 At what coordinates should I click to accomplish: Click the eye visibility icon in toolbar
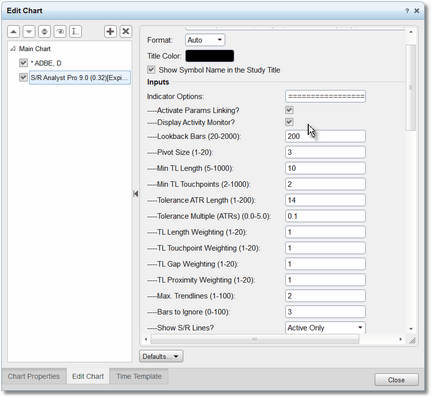(x=60, y=32)
